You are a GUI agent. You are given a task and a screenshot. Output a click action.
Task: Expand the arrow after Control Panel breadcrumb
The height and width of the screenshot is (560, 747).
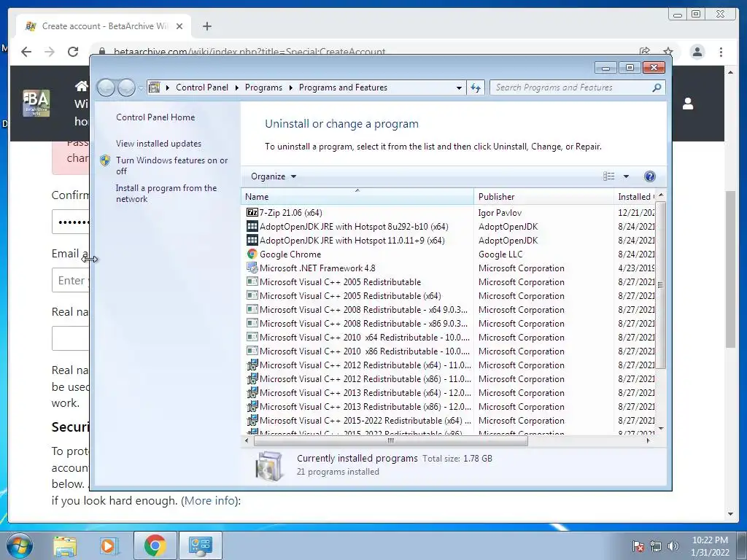(x=237, y=87)
